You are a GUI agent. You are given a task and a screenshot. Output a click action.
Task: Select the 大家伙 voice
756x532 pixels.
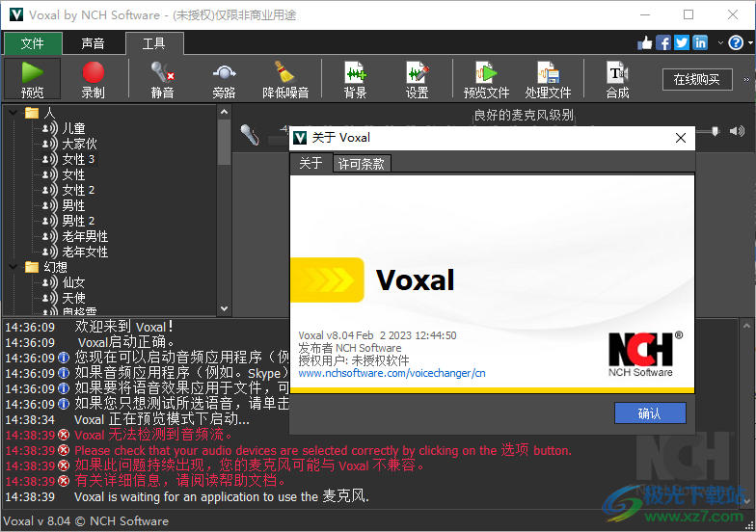[x=79, y=145]
